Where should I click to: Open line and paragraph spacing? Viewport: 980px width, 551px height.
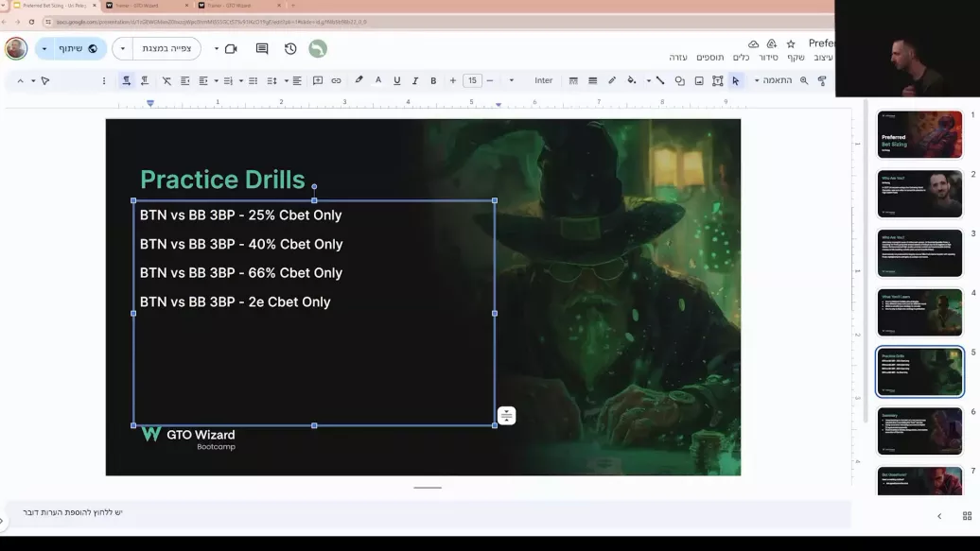coord(271,80)
